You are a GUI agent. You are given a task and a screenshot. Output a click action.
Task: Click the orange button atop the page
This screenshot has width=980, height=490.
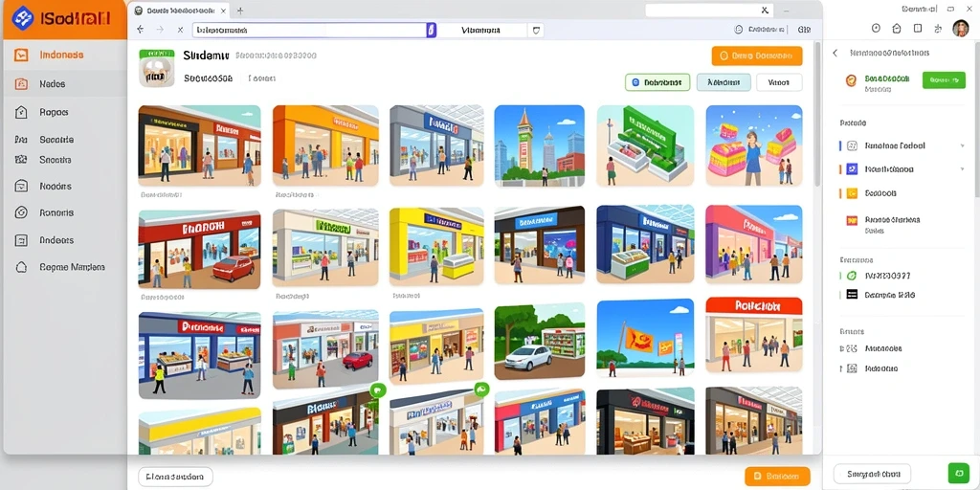757,56
